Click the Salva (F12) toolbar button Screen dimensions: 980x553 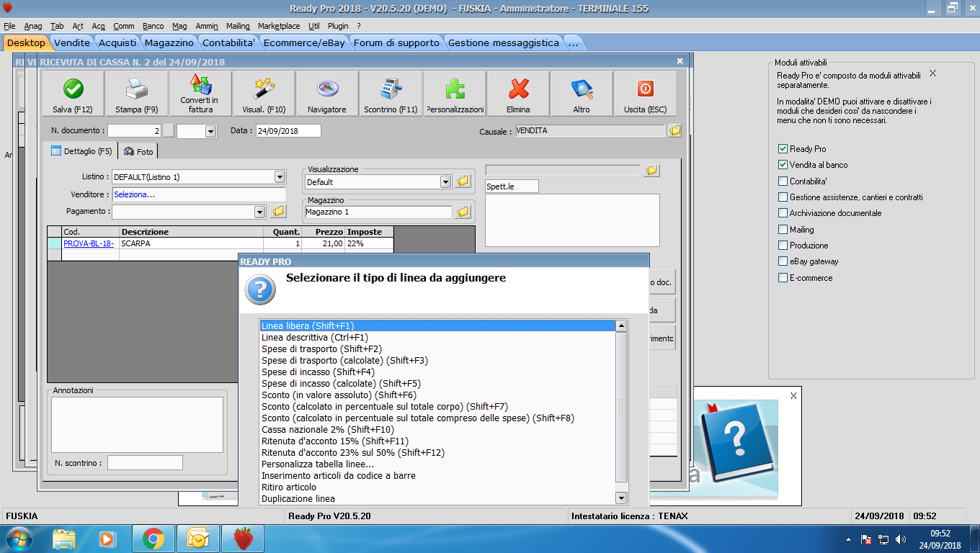[x=73, y=94]
